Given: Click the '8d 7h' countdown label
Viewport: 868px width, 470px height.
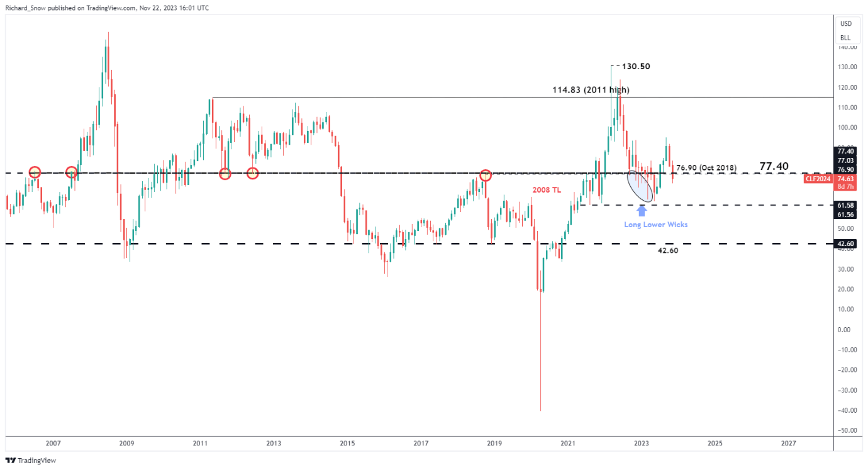Looking at the screenshot, I should (x=845, y=187).
